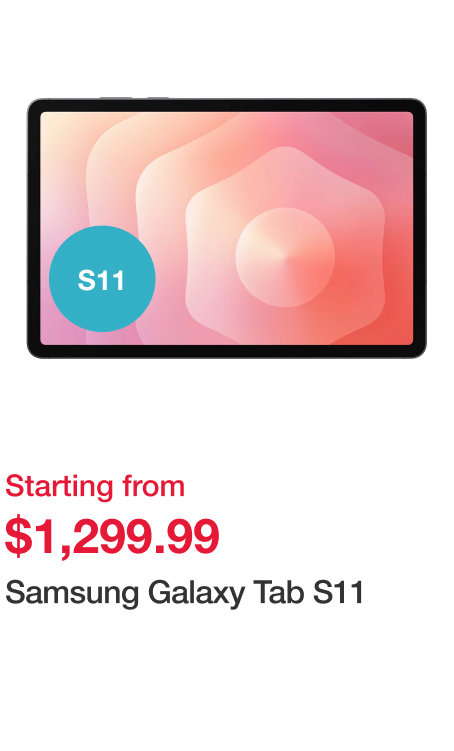Click the word 'Galaxy' in the product name
454x751 pixels.
pos(196,593)
